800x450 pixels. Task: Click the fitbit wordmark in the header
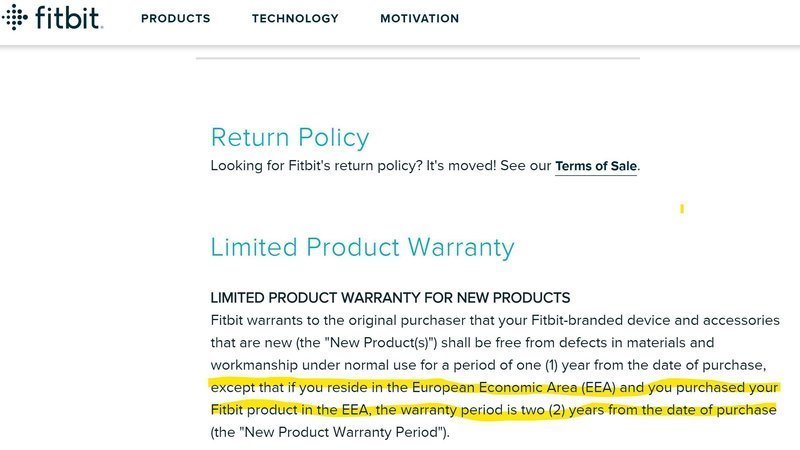point(68,18)
